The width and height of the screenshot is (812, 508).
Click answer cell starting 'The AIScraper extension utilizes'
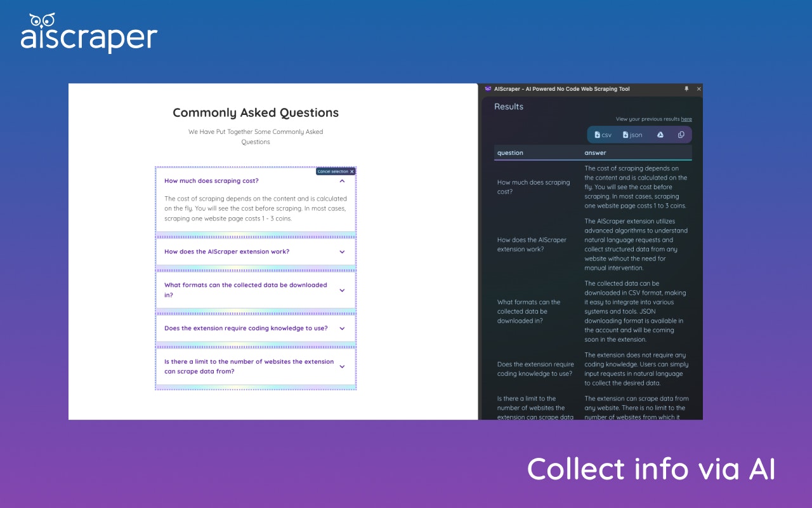pyautogui.click(x=636, y=244)
